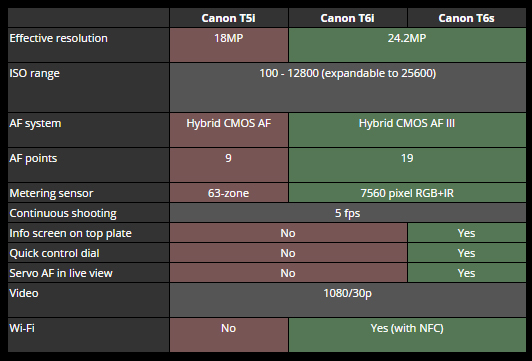532x361 pixels.
Task: Select the 24.2MP resolution cell
Action: 407,45
